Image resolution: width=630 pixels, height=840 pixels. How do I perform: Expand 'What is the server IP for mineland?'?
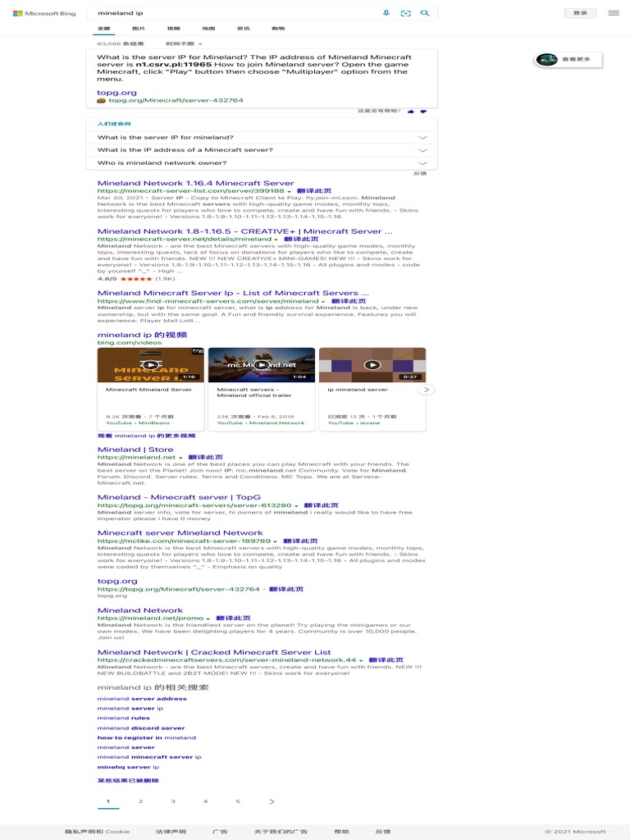coord(262,137)
